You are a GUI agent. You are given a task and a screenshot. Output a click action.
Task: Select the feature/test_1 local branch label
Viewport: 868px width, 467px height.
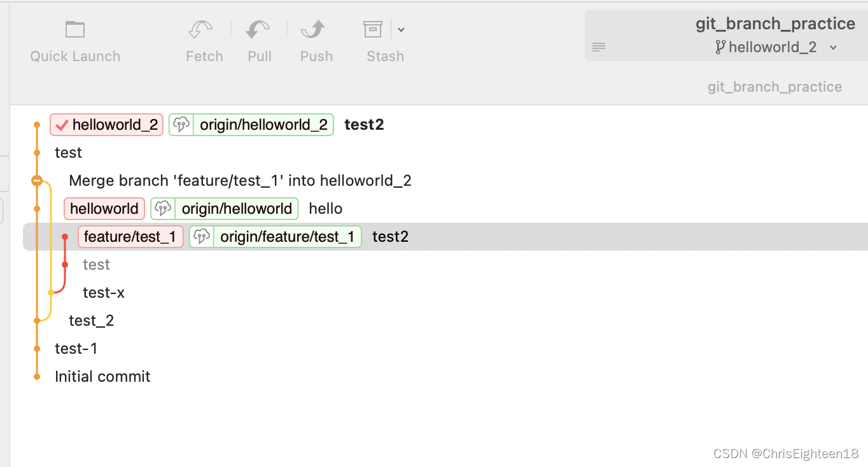(x=130, y=237)
